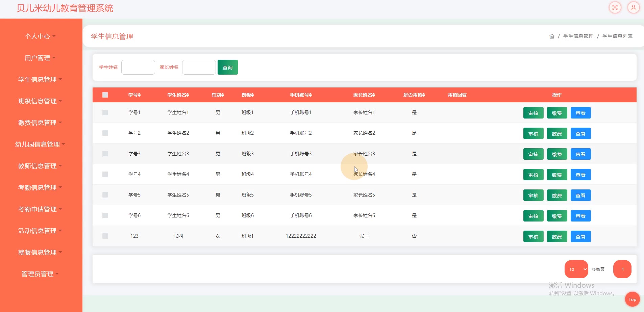This screenshot has width=644, height=312.
Task: Expand the 教师信息管理 sidebar menu
Action: click(x=40, y=166)
